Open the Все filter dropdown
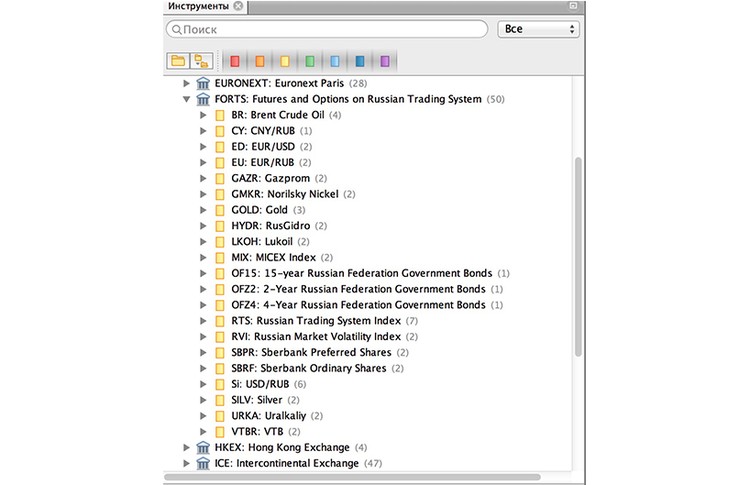 [x=539, y=29]
